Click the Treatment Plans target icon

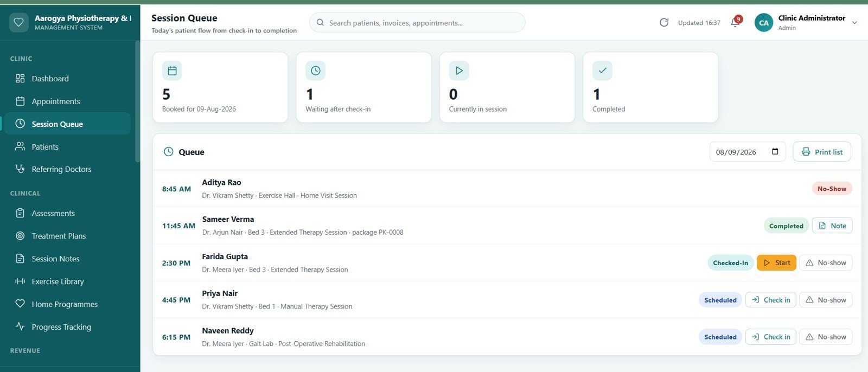click(20, 236)
